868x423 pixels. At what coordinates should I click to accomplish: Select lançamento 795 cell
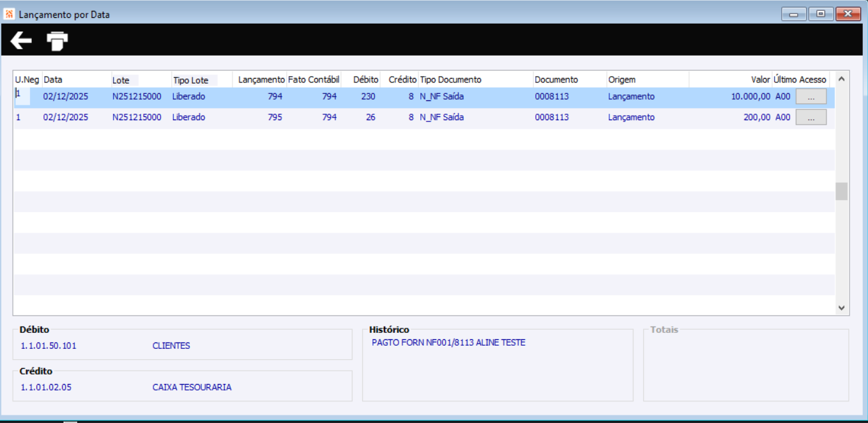tap(275, 118)
